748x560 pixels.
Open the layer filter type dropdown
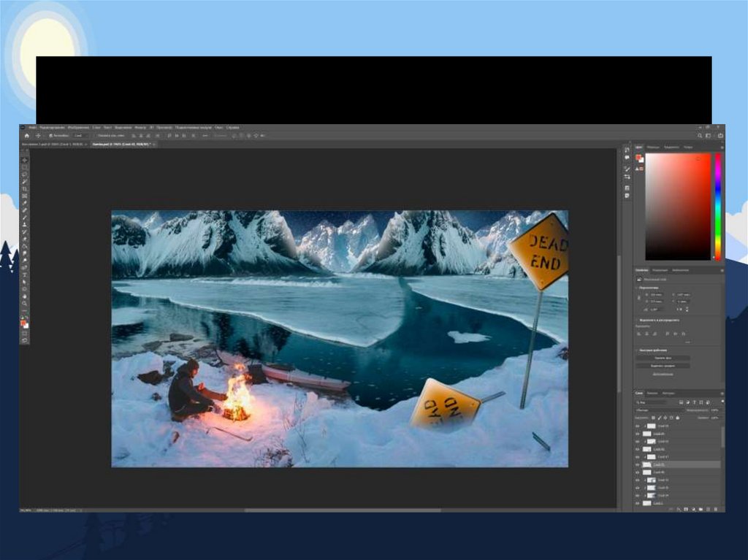click(x=652, y=402)
